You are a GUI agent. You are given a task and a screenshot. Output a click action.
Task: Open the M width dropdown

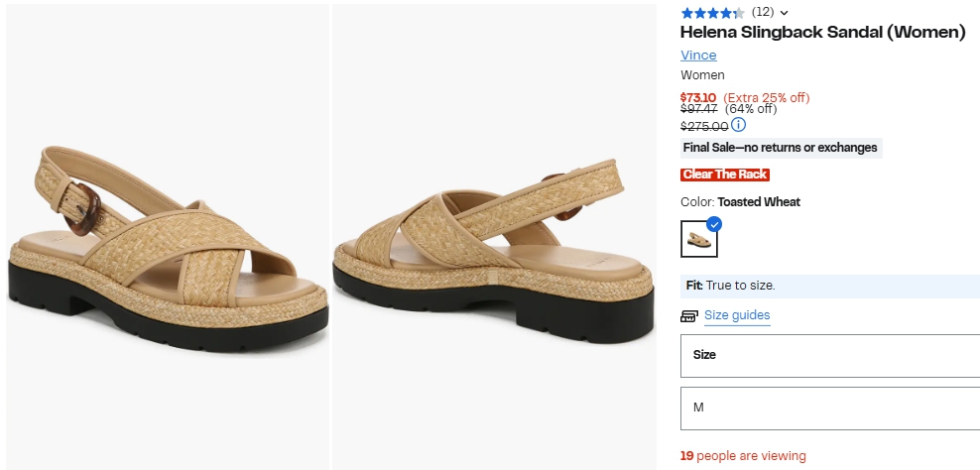(x=830, y=409)
